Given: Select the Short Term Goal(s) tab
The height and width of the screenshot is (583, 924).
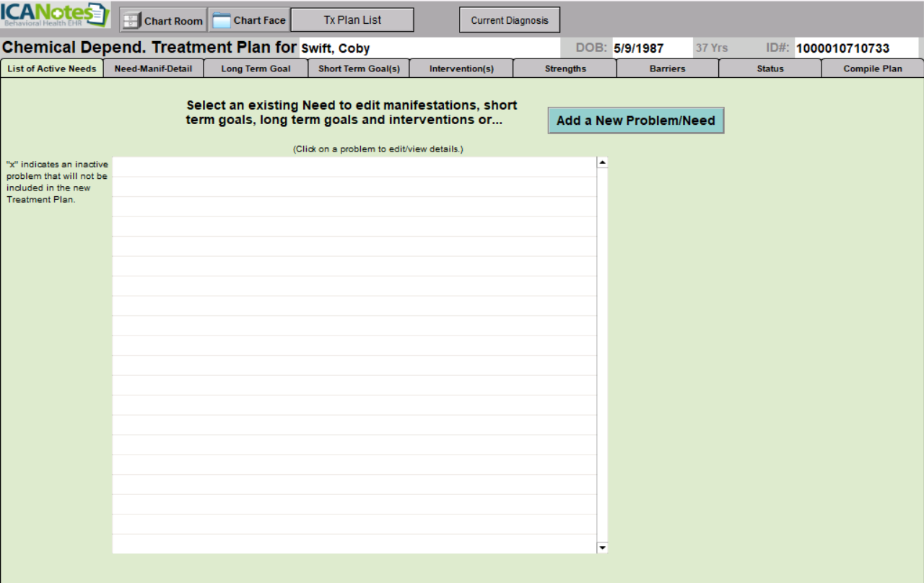Looking at the screenshot, I should [x=359, y=69].
